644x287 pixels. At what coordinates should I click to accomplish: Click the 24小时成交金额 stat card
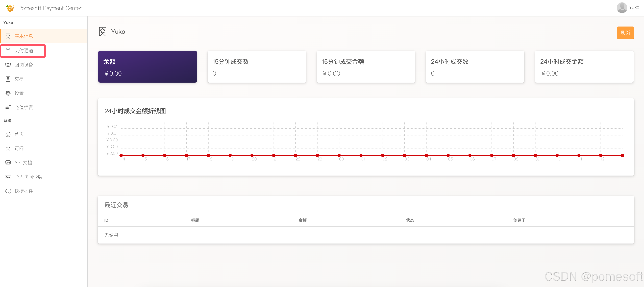point(584,67)
